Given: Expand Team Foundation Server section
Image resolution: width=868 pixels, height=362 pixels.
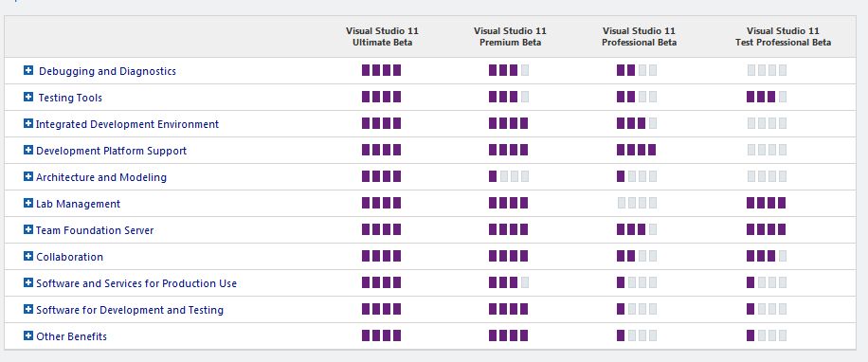Looking at the screenshot, I should [x=28, y=229].
